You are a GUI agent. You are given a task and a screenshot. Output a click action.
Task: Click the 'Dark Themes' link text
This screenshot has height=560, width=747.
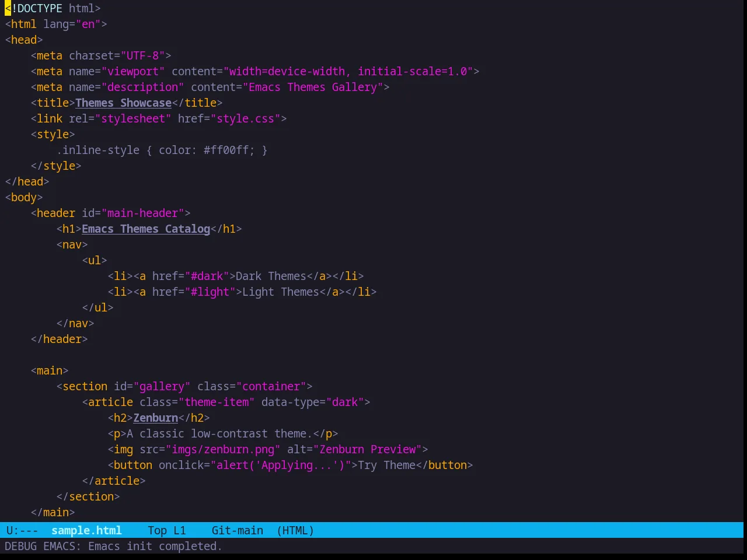(x=271, y=276)
